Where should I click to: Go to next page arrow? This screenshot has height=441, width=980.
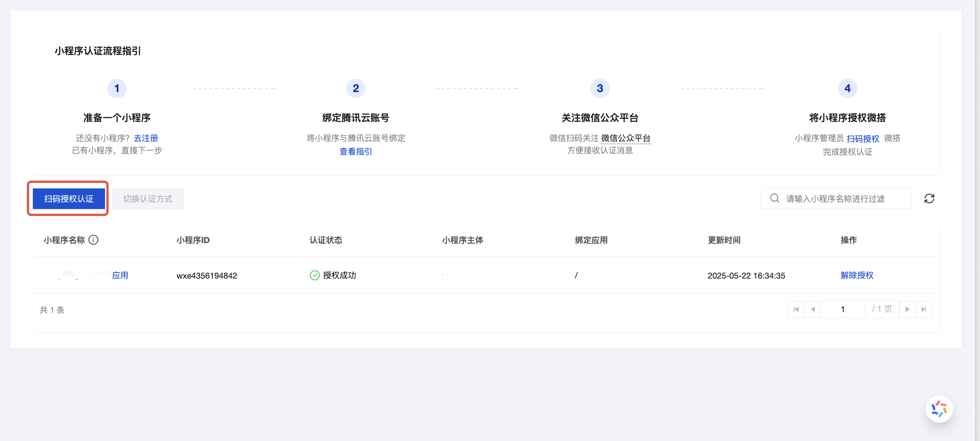point(907,309)
